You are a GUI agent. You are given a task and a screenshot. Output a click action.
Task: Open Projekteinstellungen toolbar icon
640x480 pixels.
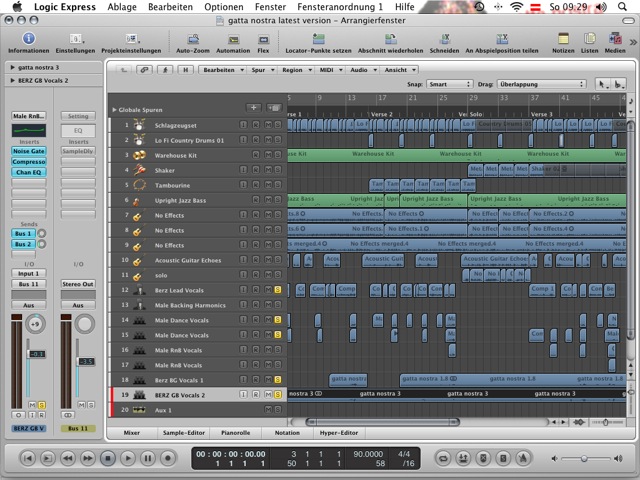(x=132, y=39)
